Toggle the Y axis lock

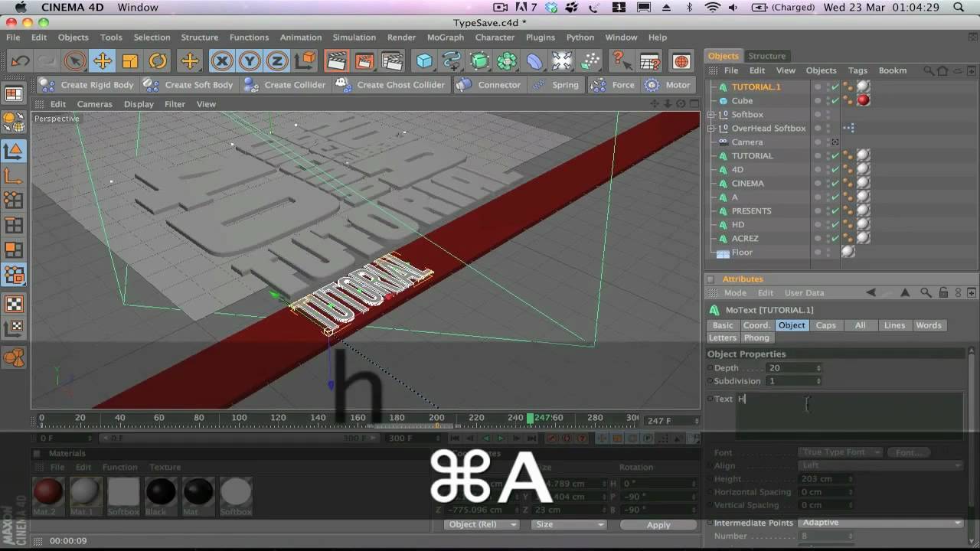pos(250,61)
